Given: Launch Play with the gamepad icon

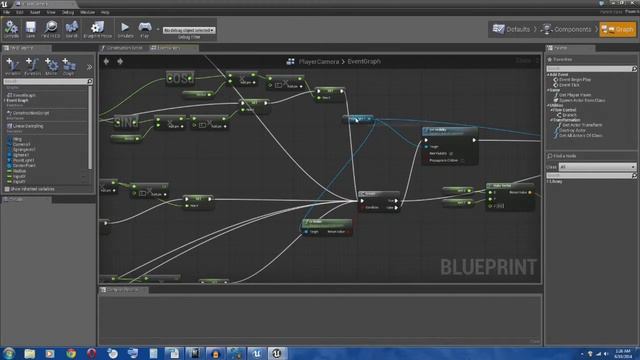Looking at the screenshot, I should (x=144, y=29).
